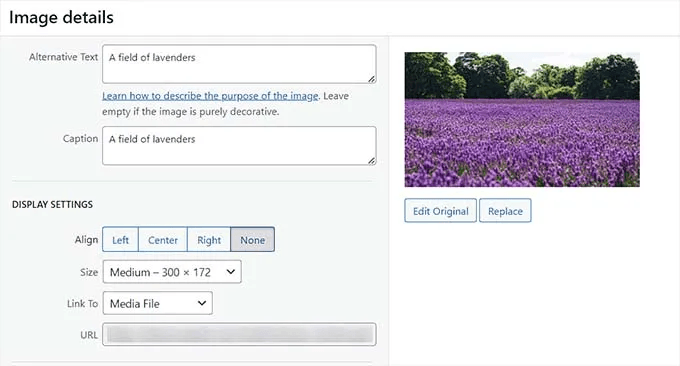
Task: Click the Caption text field
Action: tap(239, 145)
